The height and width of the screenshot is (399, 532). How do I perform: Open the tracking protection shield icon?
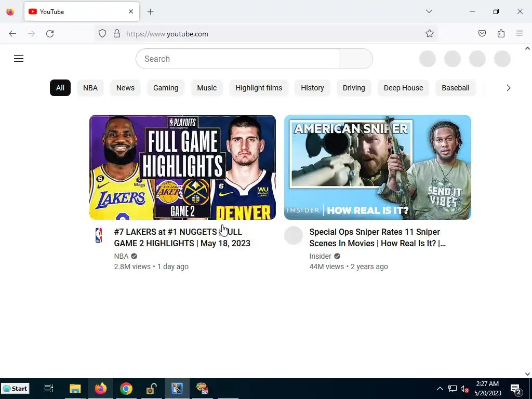click(102, 34)
